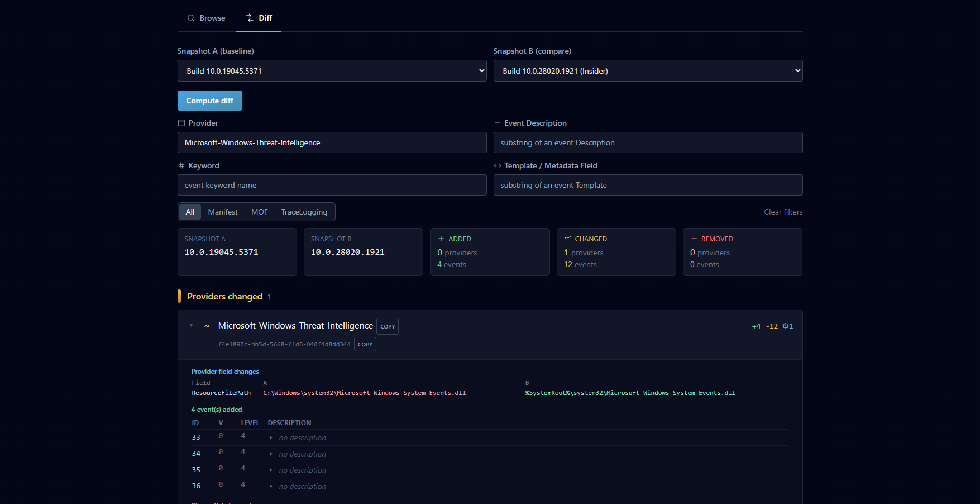Click the provider field changes badge showing 1
This screenshot has width=980, height=504.
coord(787,326)
